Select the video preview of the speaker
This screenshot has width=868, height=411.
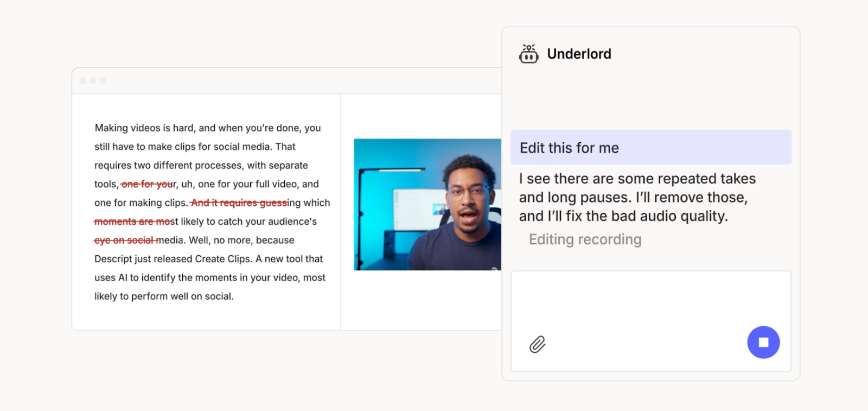pyautogui.click(x=427, y=205)
